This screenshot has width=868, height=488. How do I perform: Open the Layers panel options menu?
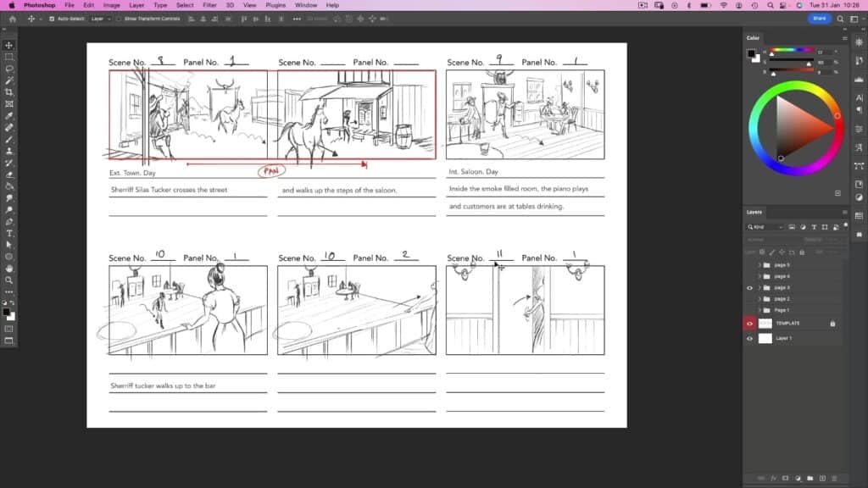tap(845, 213)
